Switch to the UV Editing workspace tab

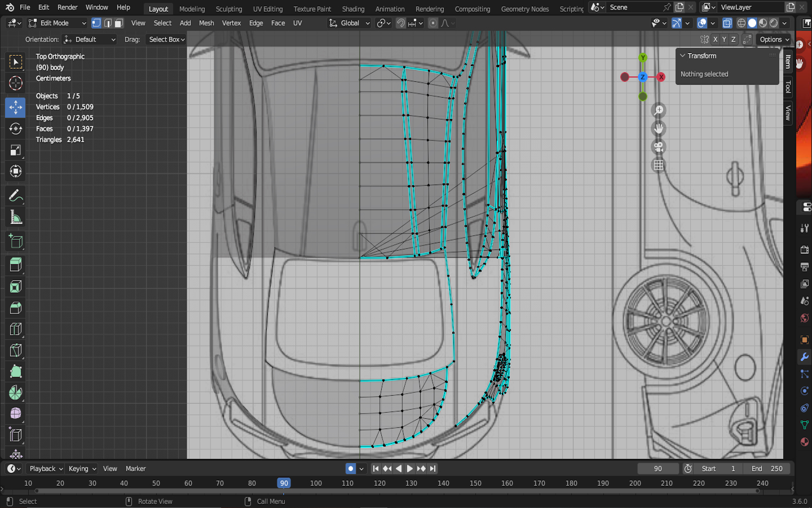(267, 8)
